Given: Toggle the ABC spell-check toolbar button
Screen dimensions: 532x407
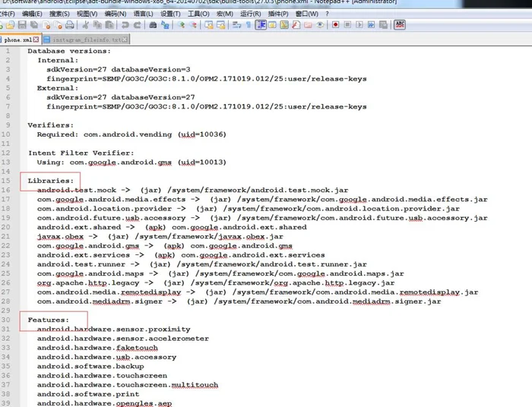Looking at the screenshot, I should (x=400, y=25).
